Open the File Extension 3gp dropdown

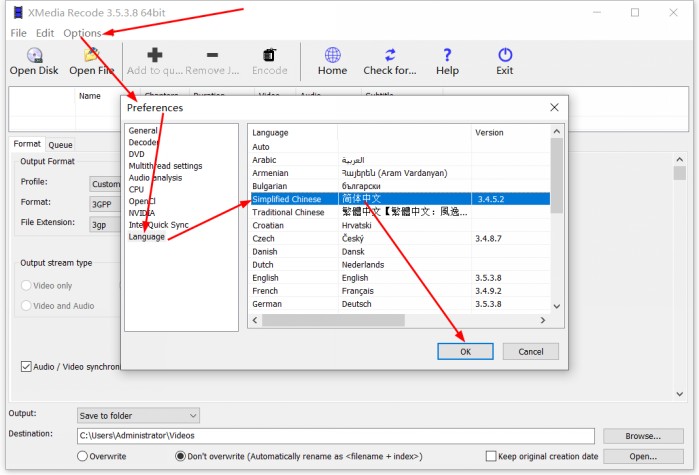coord(105,225)
